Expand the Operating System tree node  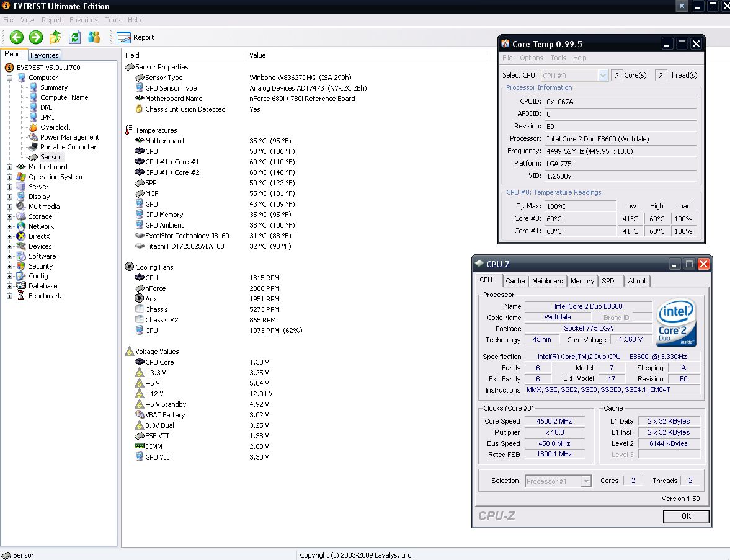point(9,177)
